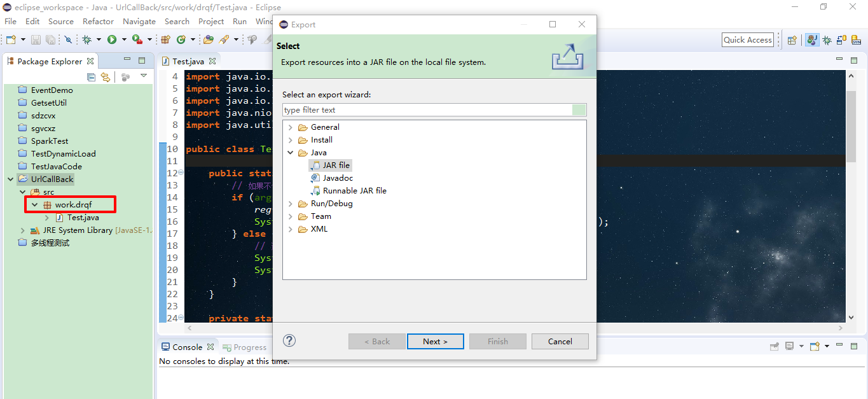Click the New wizard toolbar icon
868x399 pixels.
coord(11,39)
